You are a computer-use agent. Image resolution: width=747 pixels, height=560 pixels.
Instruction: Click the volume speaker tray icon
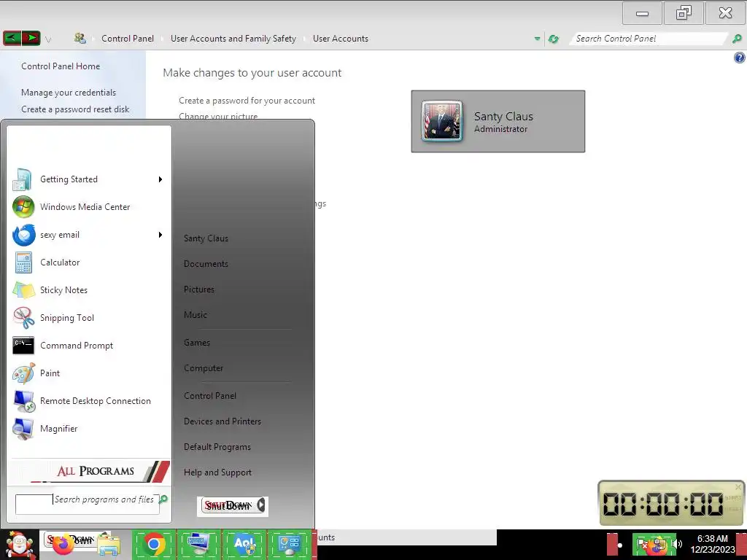point(677,544)
